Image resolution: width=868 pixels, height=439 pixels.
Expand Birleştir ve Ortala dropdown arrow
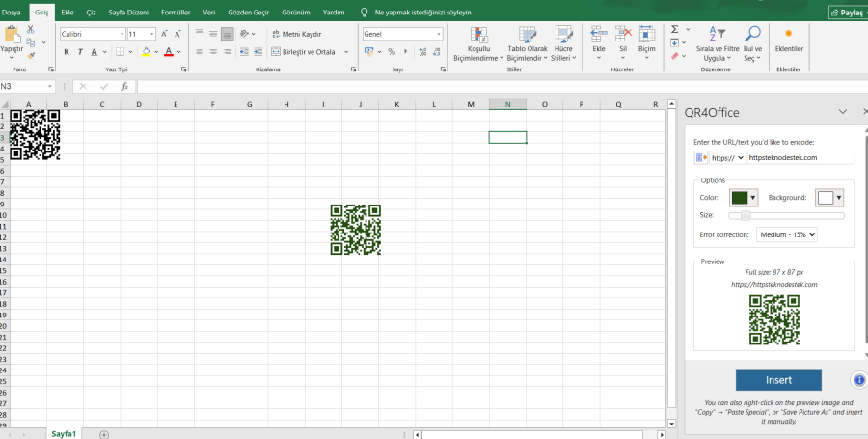click(x=346, y=52)
